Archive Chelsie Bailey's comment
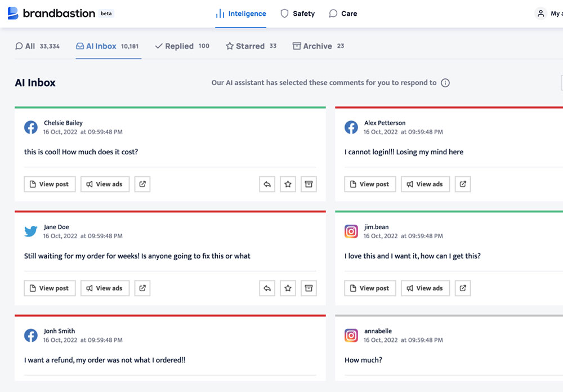 click(x=309, y=184)
